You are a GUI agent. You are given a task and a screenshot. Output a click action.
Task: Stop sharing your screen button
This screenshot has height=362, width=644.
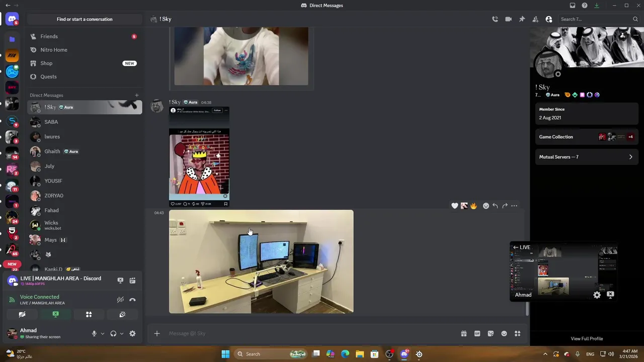(55, 314)
